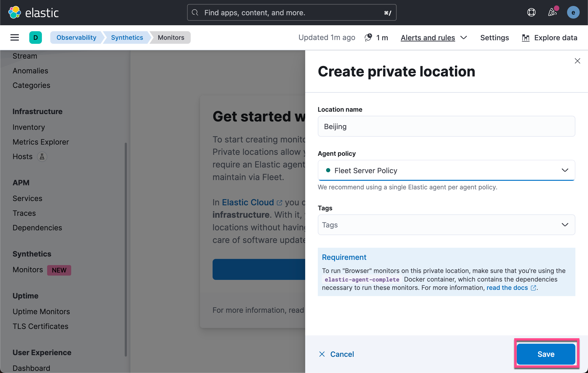
Task: Click the Hosts beta flask icon
Action: point(42,156)
